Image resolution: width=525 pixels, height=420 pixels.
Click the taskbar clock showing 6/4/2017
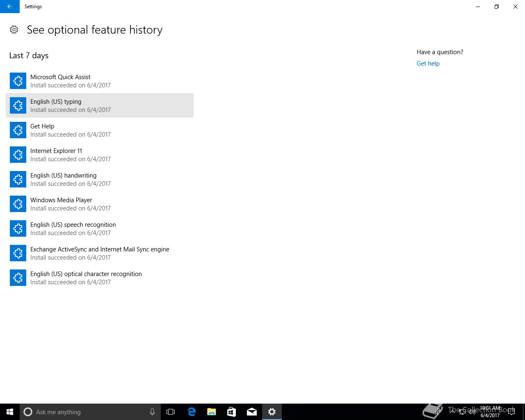click(490, 412)
